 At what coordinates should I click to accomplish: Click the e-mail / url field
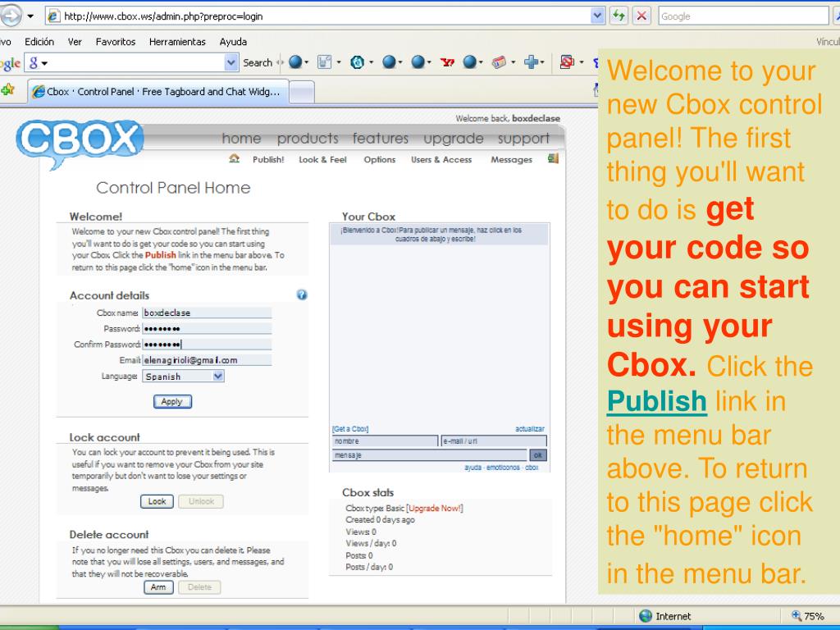click(494, 441)
